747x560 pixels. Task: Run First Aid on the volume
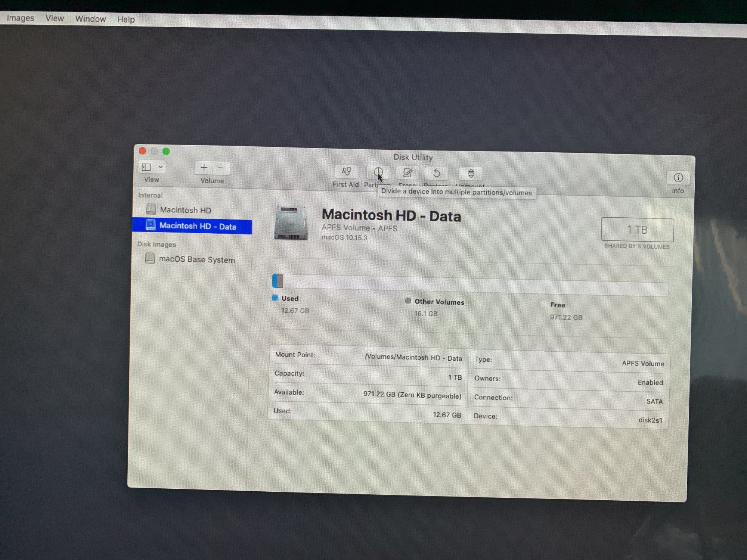(346, 172)
